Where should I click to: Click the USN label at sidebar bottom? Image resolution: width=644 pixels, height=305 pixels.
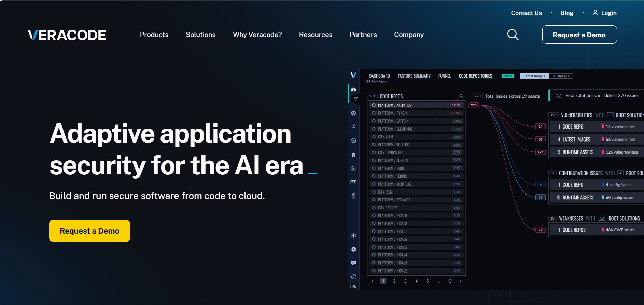click(353, 287)
